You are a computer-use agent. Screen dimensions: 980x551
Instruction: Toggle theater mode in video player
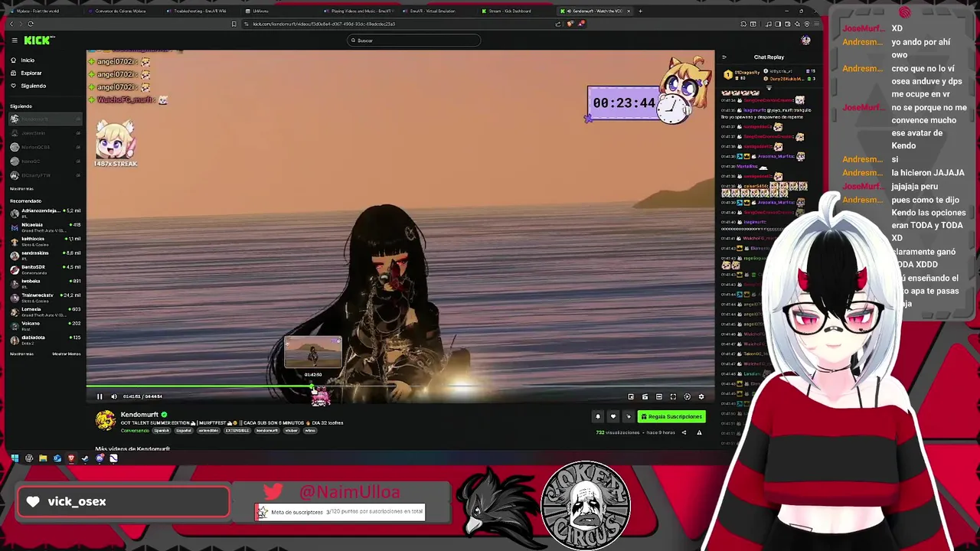point(659,396)
